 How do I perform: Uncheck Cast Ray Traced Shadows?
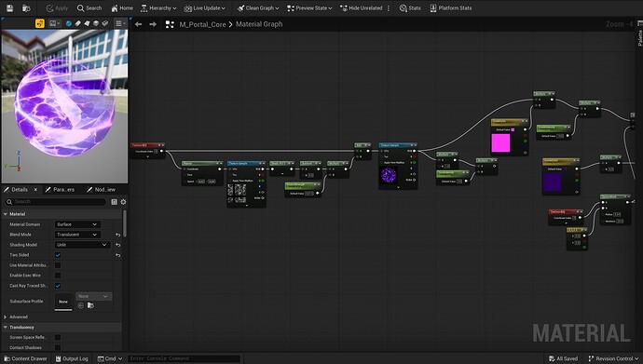point(58,286)
